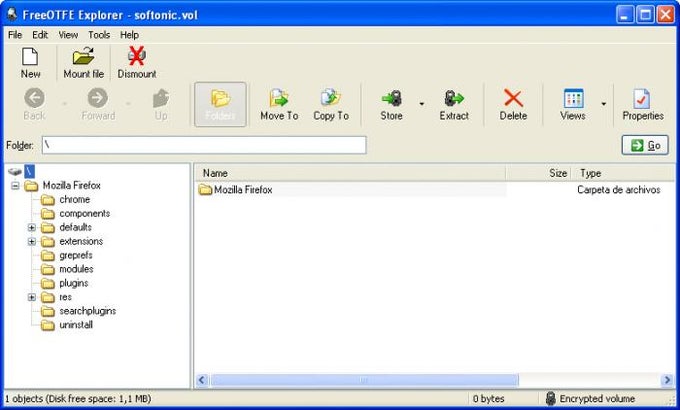This screenshot has width=680, height=410.
Task: Select Mozilla Firefox in file list
Action: click(x=243, y=190)
